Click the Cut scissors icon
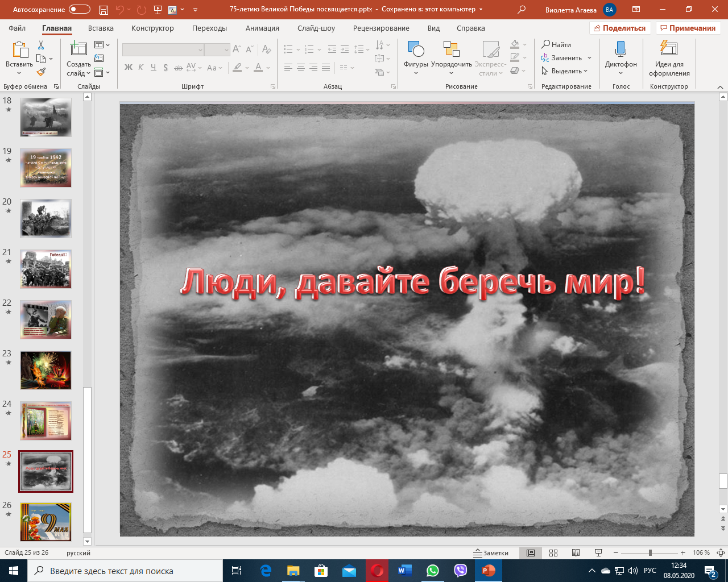The height and width of the screenshot is (582, 728). 41,45
